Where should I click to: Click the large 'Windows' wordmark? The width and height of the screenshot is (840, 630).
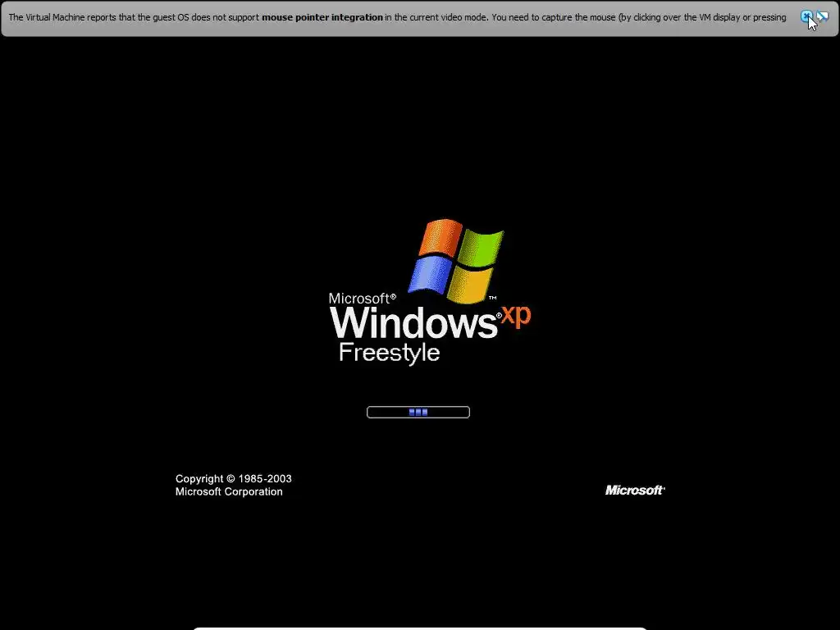click(413, 323)
